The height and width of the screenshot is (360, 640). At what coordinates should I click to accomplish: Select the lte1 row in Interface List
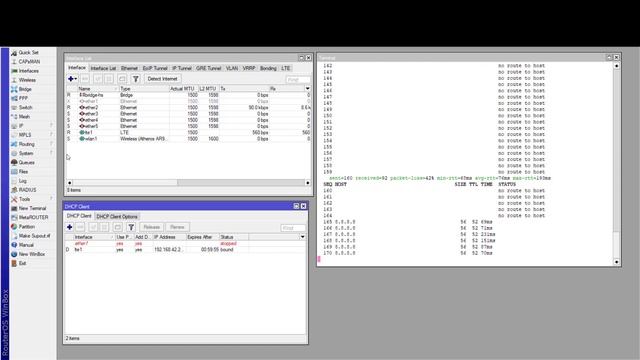coord(188,133)
